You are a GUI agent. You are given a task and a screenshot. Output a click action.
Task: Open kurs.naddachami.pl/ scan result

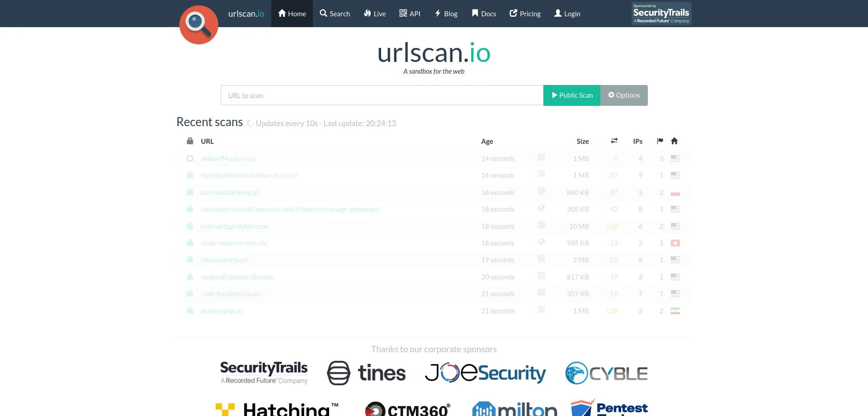coord(231,193)
